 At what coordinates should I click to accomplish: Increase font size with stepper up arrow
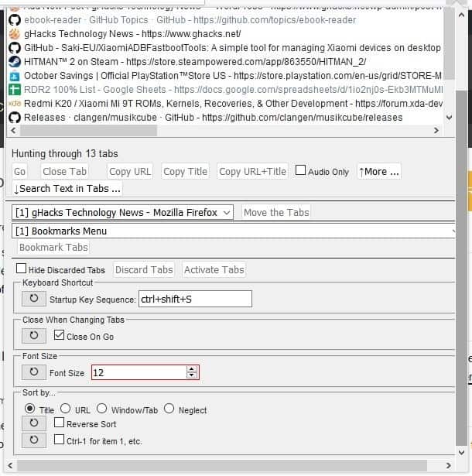click(x=192, y=369)
